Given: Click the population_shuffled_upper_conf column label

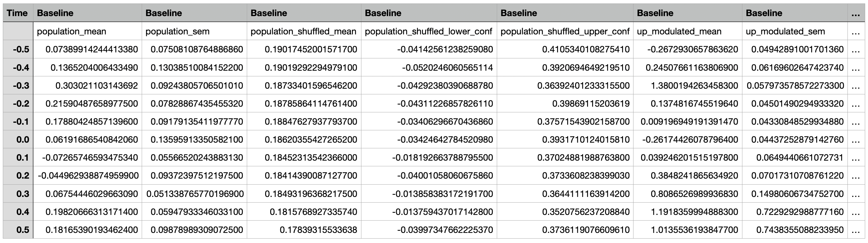Looking at the screenshot, I should [565, 31].
